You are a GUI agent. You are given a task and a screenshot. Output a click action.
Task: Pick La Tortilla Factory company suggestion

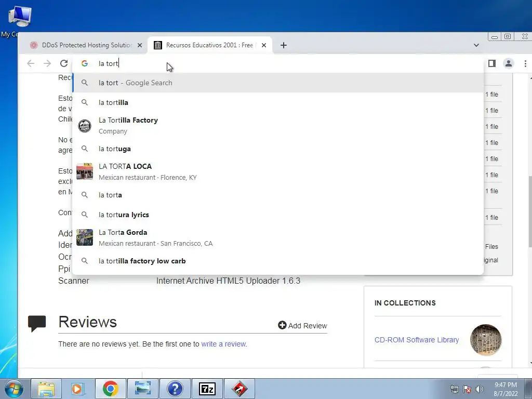coord(278,126)
